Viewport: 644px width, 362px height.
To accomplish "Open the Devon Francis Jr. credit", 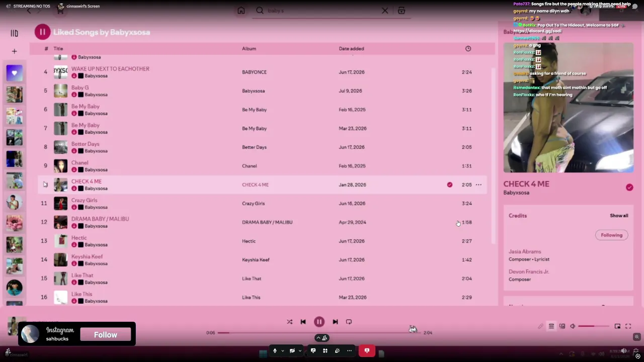I will (x=529, y=271).
